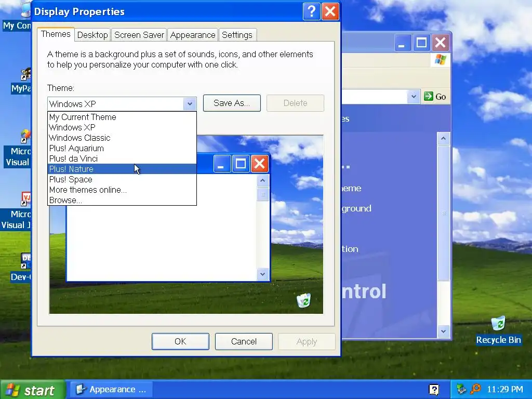Close the Control Panel window behind
The image size is (532, 399).
point(441,43)
